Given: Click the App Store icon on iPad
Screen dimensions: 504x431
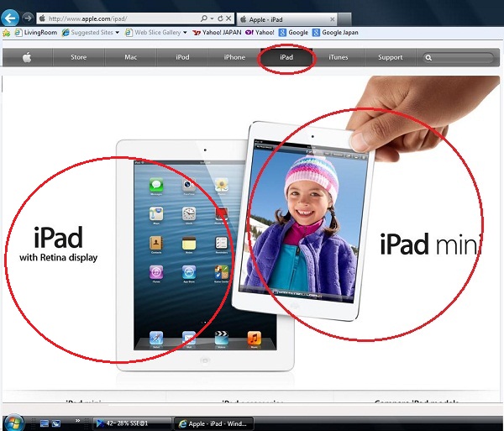Looking at the screenshot, I should point(189,272).
